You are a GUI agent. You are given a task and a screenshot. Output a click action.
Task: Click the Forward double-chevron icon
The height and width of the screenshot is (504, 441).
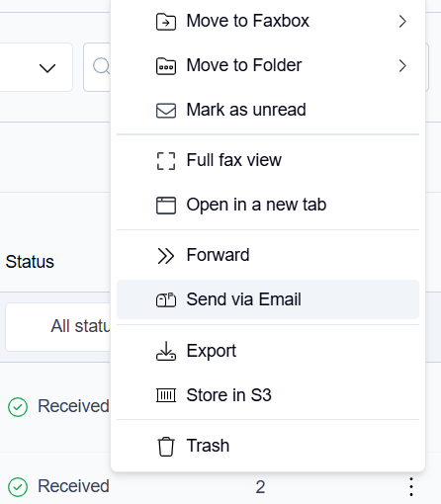tap(166, 256)
